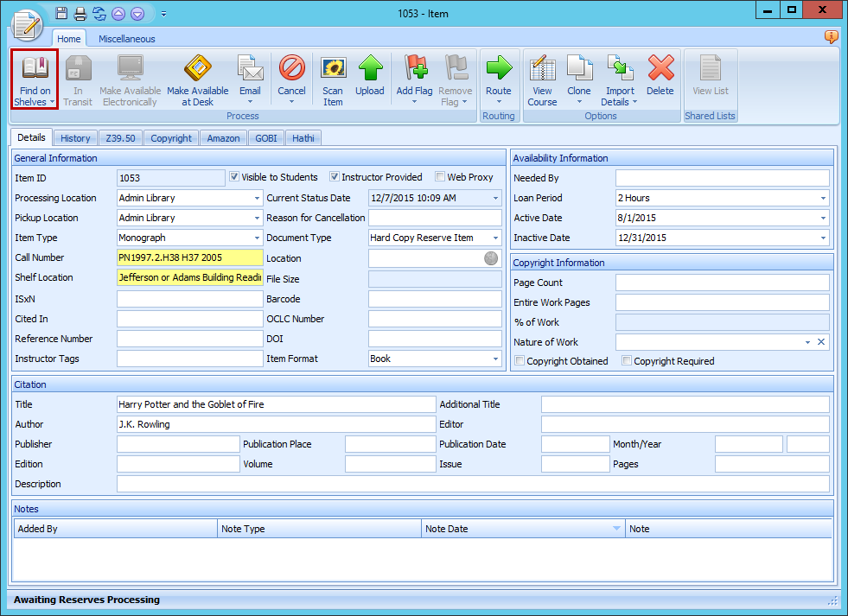This screenshot has width=848, height=616.
Task: Switch to the Miscellaneous ribbon tab
Action: click(126, 39)
